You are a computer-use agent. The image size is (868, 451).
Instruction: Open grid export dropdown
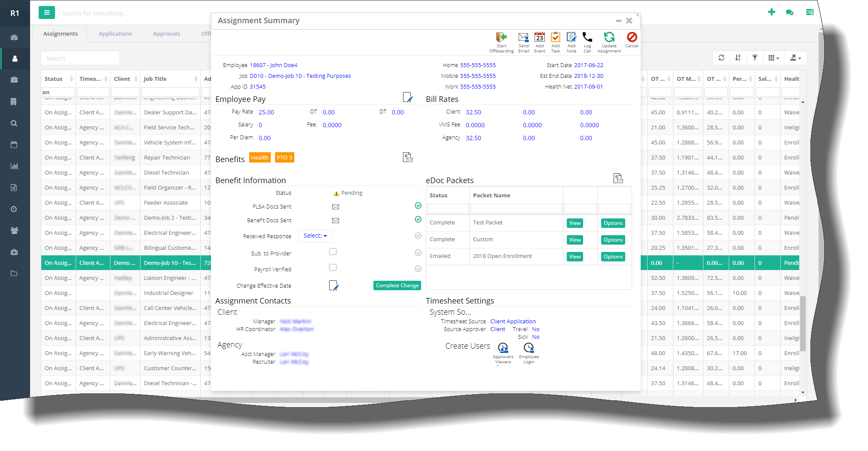click(x=795, y=58)
